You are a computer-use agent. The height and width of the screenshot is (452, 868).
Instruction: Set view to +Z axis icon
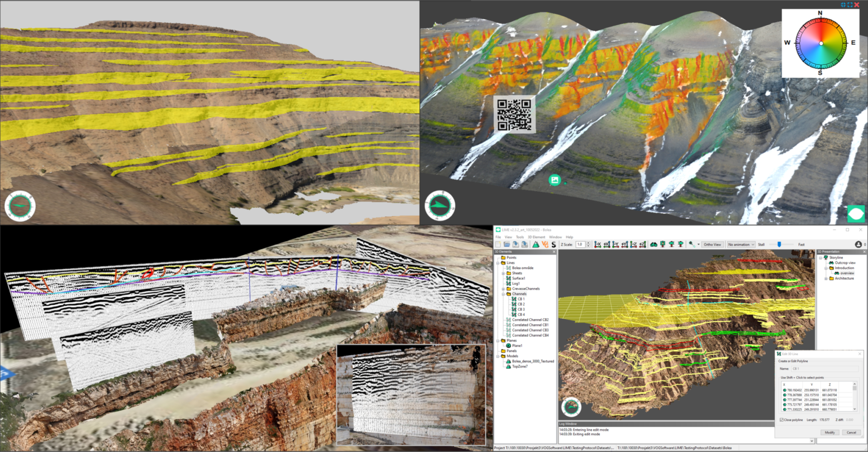point(642,245)
